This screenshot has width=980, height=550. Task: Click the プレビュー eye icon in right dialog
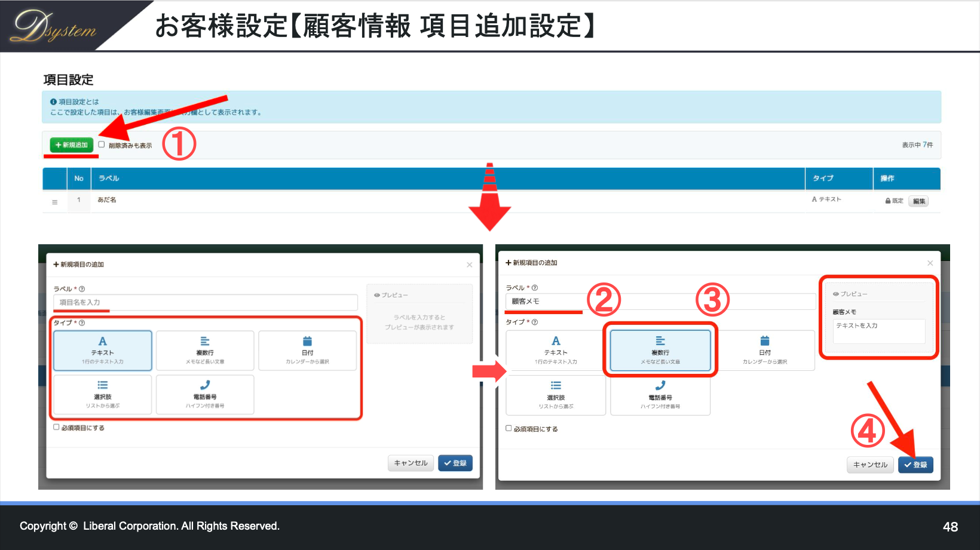point(836,294)
